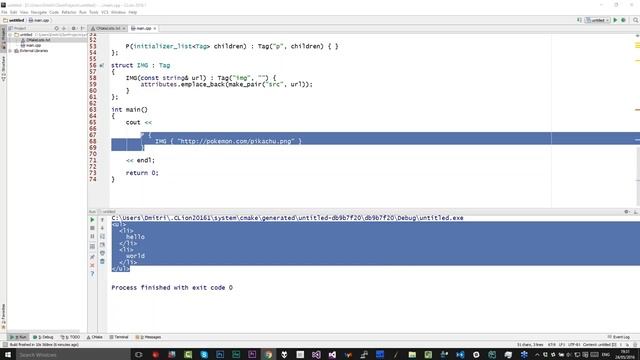Open the File menu
Image resolution: width=640 pixels, height=360 pixels.
click(x=4, y=12)
